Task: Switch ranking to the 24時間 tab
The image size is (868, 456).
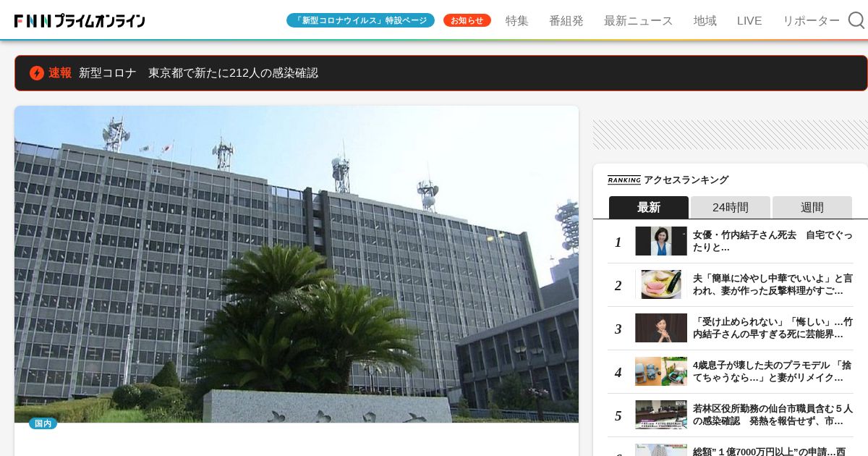Action: [x=731, y=207]
